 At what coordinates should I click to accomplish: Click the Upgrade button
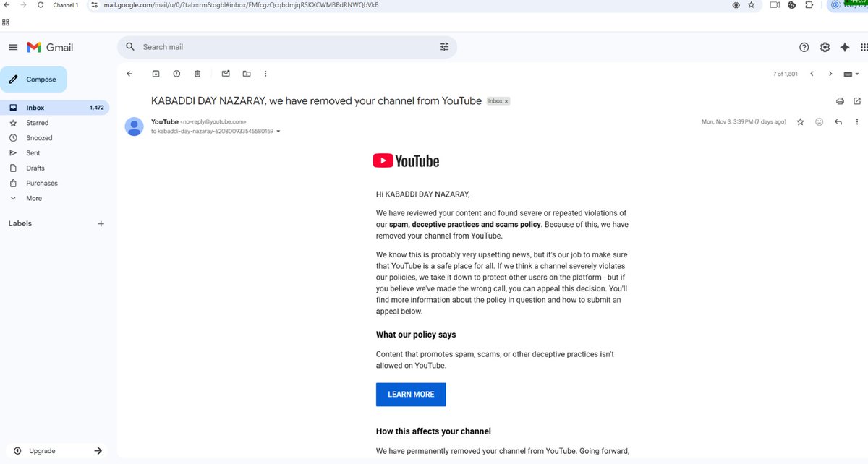56,451
